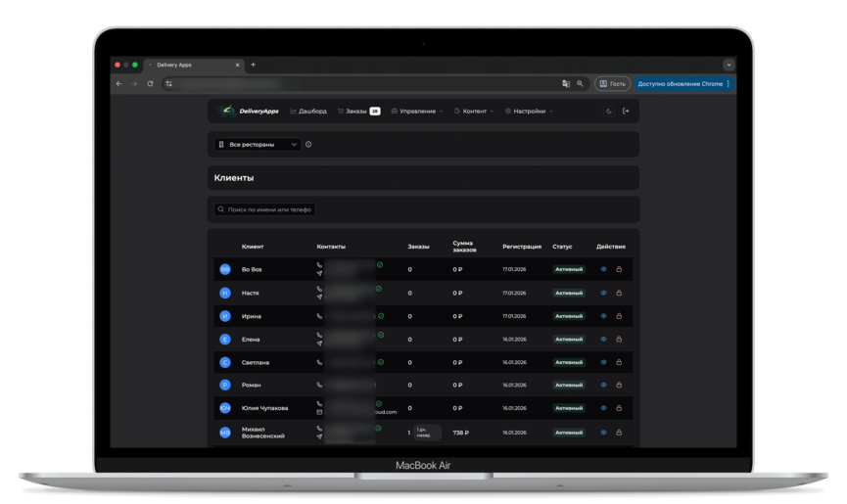Click browser zoom magnifier icon
This screenshot has height=504, width=847.
580,84
